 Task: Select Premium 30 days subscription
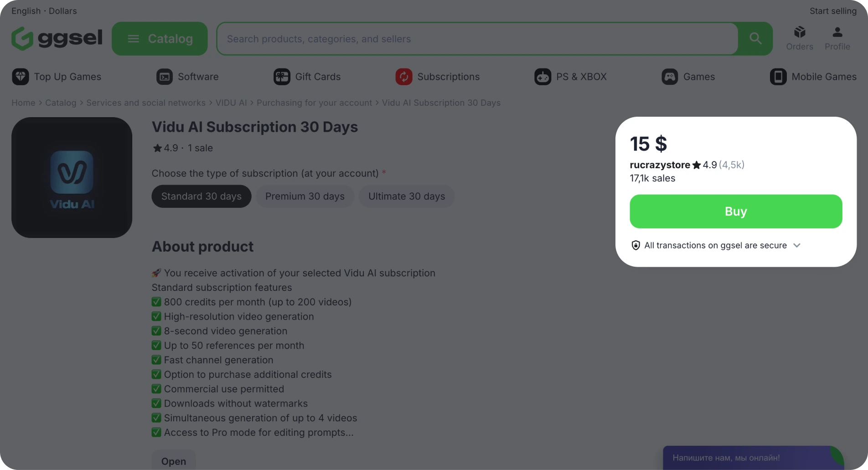click(305, 196)
